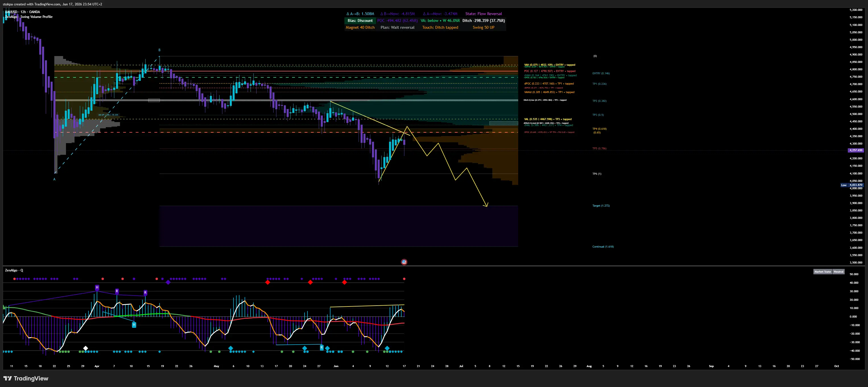This screenshot has width=868, height=387.
Task: Click the Ditch Q low (0.375 | 4594.384) label
Action: (545, 100)
